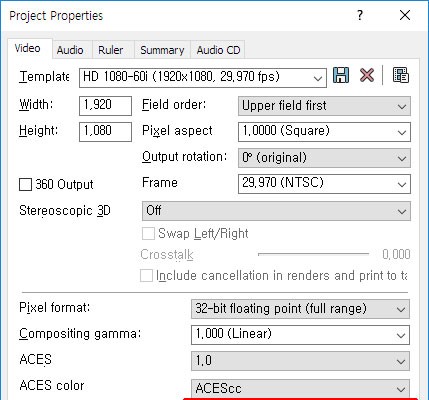Open the Audio CD tab

pyautogui.click(x=218, y=50)
